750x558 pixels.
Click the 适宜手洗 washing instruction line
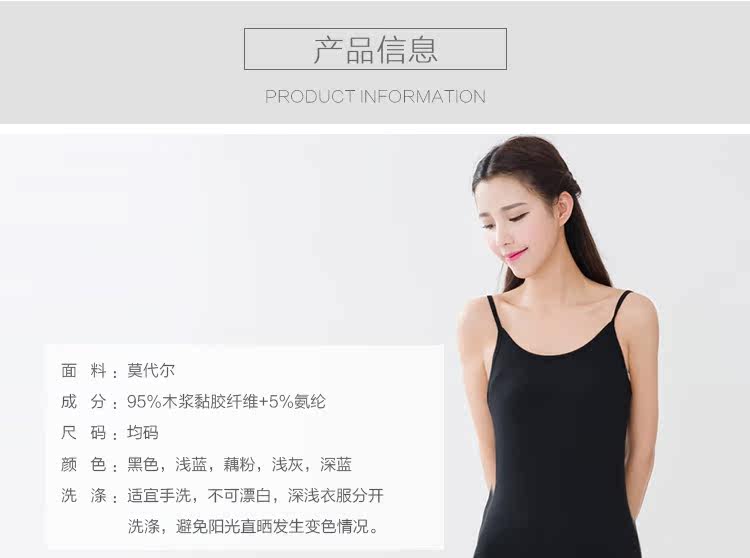tap(255, 495)
